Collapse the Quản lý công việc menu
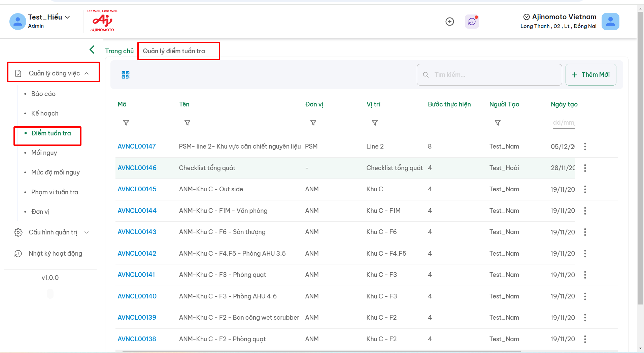 [x=87, y=73]
